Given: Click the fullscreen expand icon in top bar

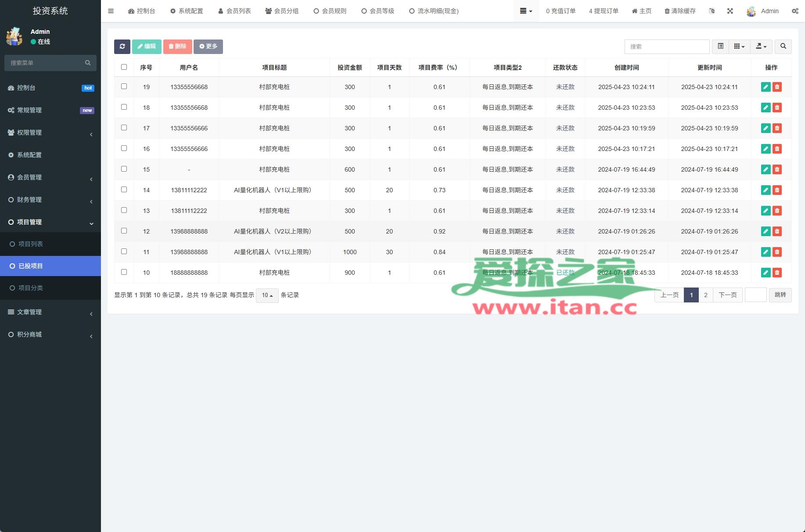Looking at the screenshot, I should 730,11.
